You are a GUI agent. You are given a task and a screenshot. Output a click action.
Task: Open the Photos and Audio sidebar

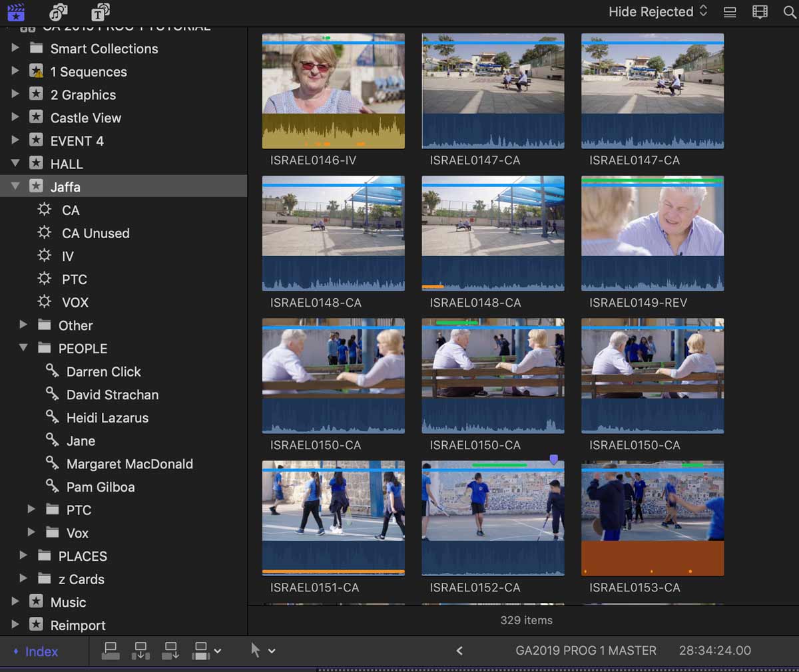59,11
